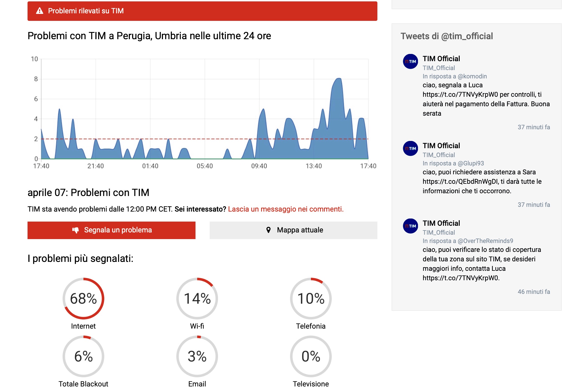
Task: Click the 6% Totale Blackout circle
Action: coord(83,356)
